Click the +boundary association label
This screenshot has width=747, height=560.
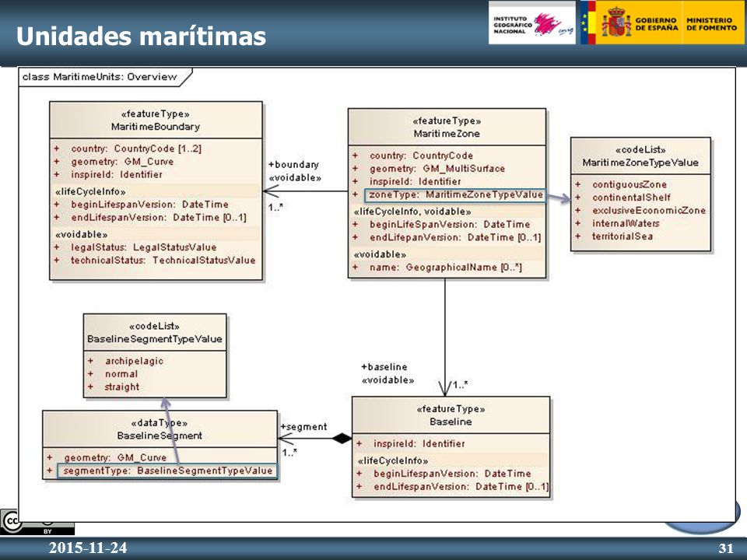(293, 164)
